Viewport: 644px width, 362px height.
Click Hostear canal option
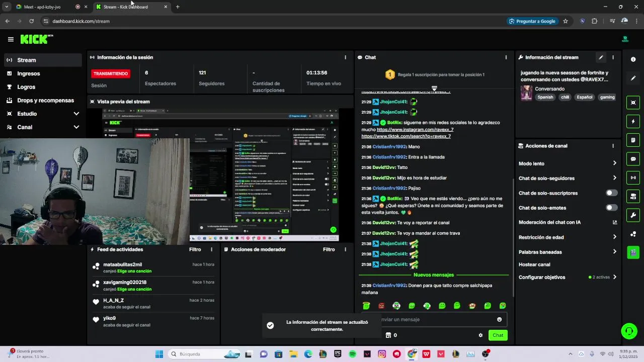[534, 264]
